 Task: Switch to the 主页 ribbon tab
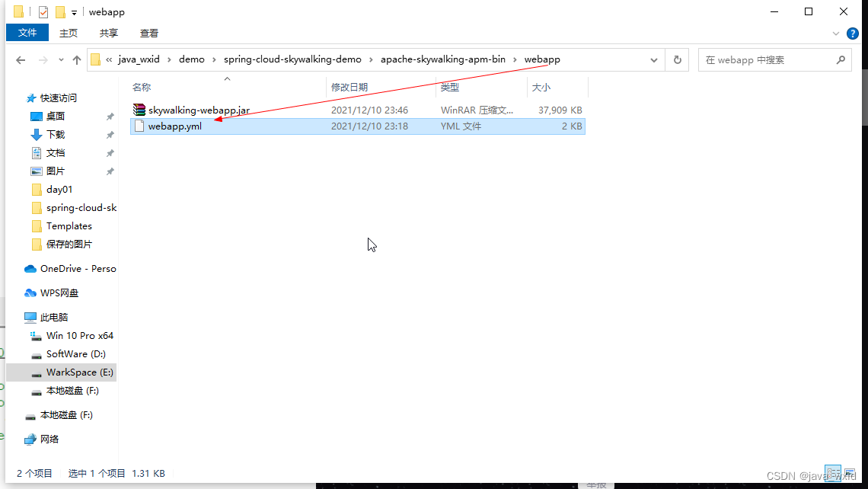(69, 34)
